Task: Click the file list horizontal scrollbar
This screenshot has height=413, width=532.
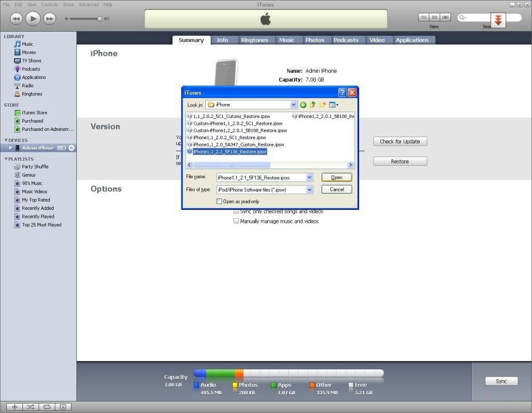Action: click(x=232, y=165)
